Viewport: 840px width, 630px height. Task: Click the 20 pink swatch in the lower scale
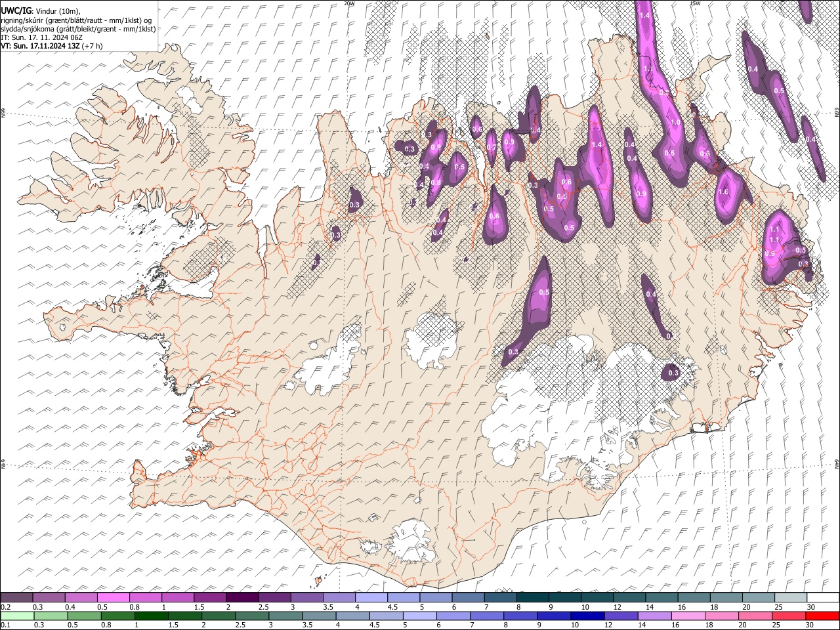pos(755,616)
